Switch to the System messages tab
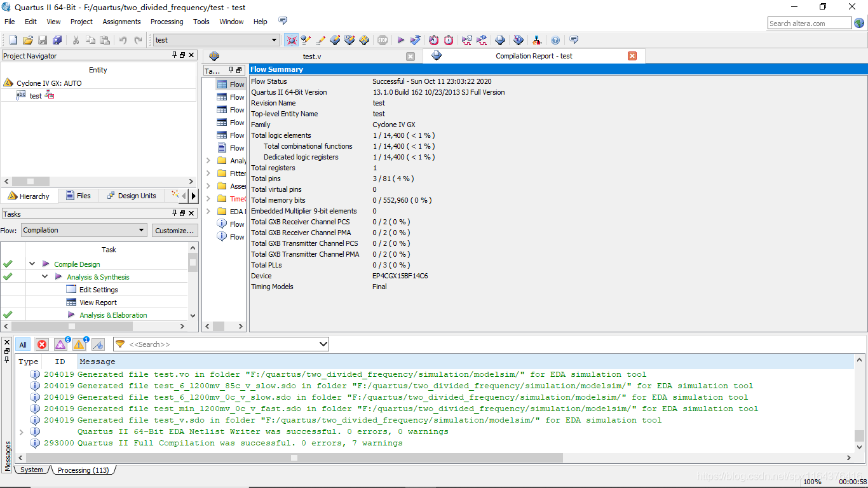The height and width of the screenshot is (488, 868). (x=32, y=470)
